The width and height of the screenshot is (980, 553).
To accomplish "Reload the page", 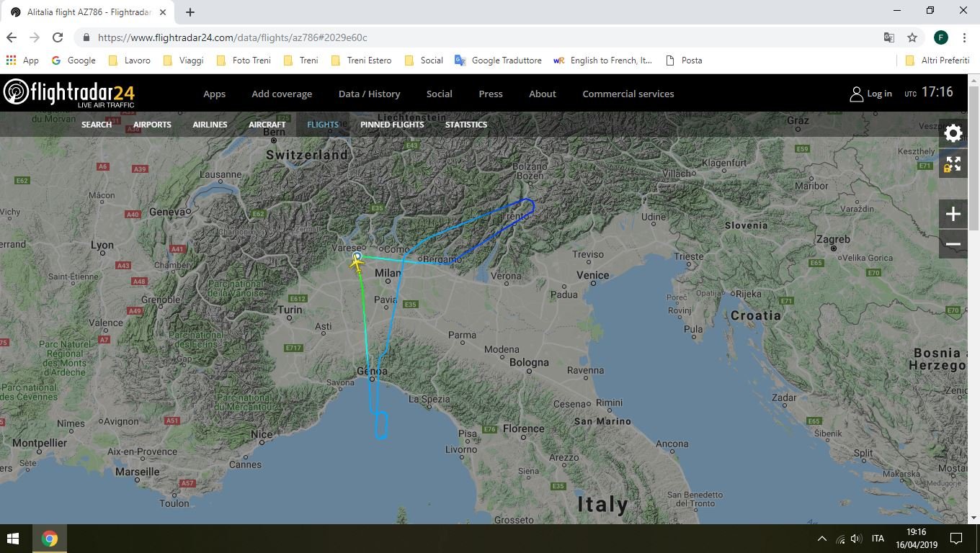I will [58, 37].
